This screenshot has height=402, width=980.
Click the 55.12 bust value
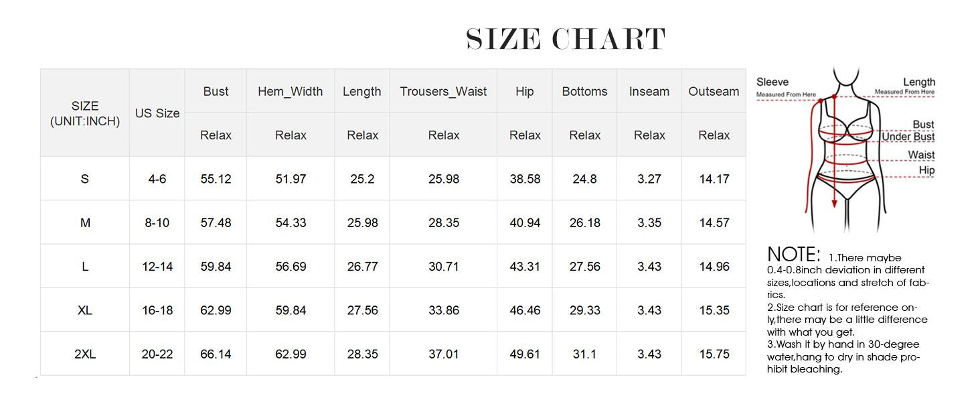pos(216,179)
